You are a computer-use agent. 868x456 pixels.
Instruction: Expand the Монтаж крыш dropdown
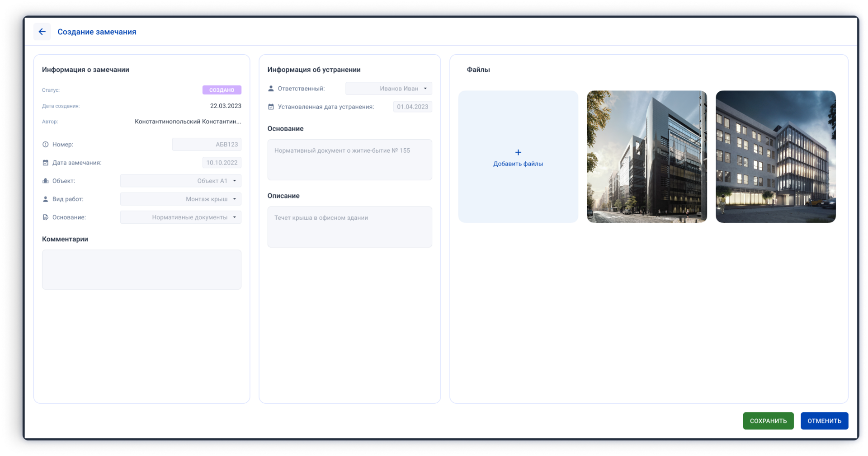pos(180,199)
